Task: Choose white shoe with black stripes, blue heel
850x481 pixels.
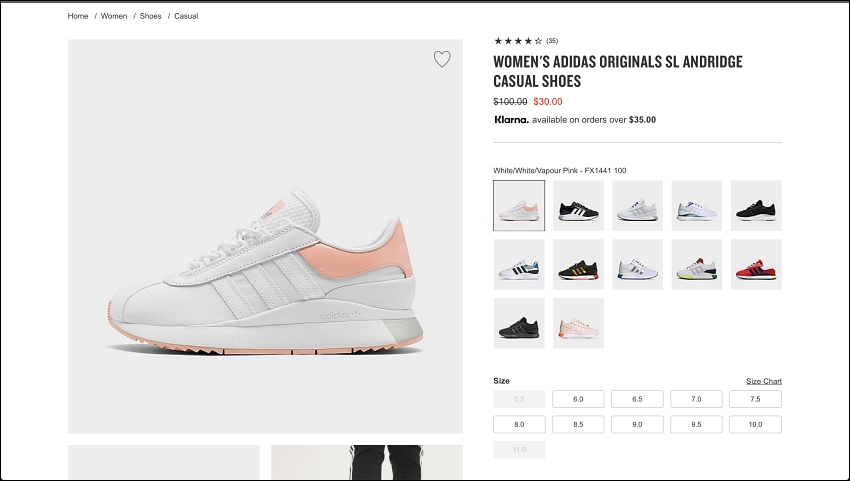Action: [519, 264]
